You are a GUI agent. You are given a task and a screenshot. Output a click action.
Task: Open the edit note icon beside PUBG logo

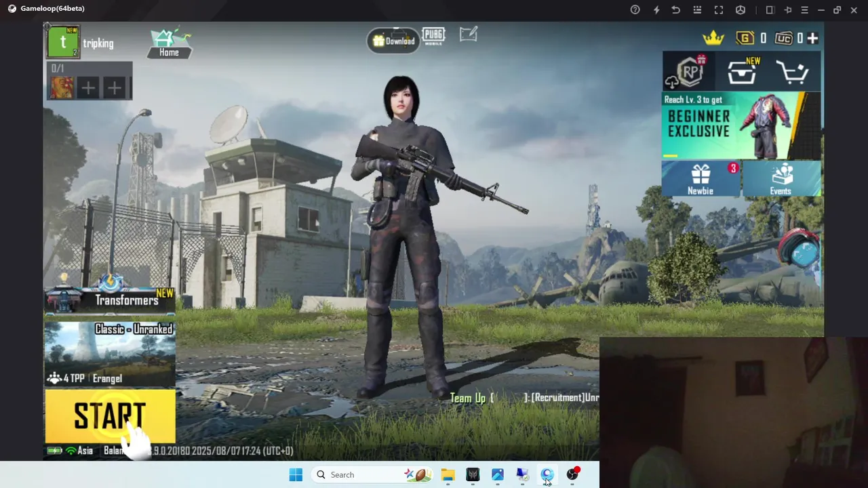point(469,34)
